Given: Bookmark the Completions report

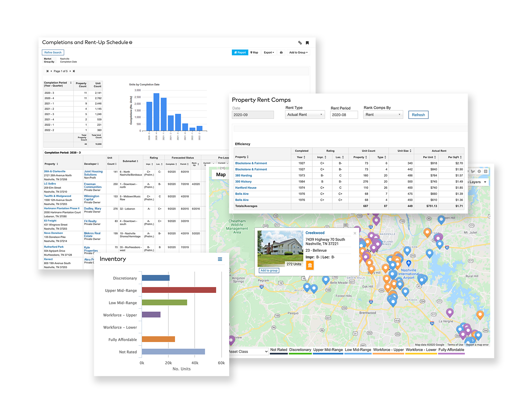Looking at the screenshot, I should [x=307, y=43].
